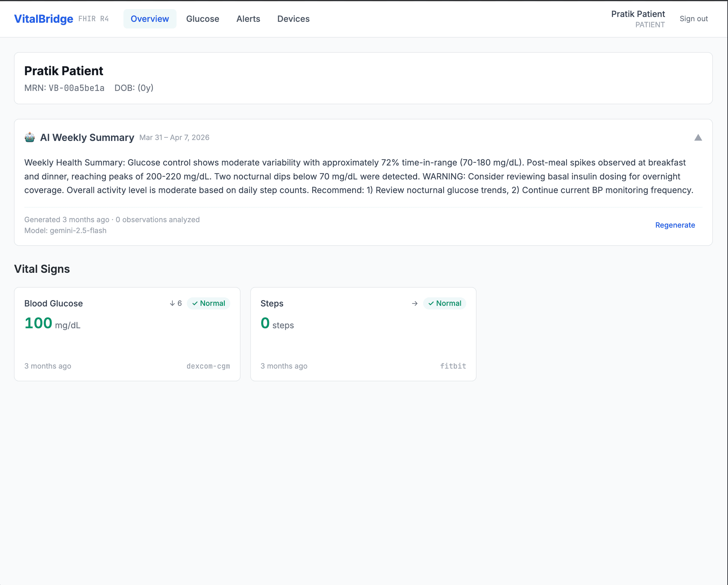Click the 'Generated 3 months ago' line

tap(112, 220)
